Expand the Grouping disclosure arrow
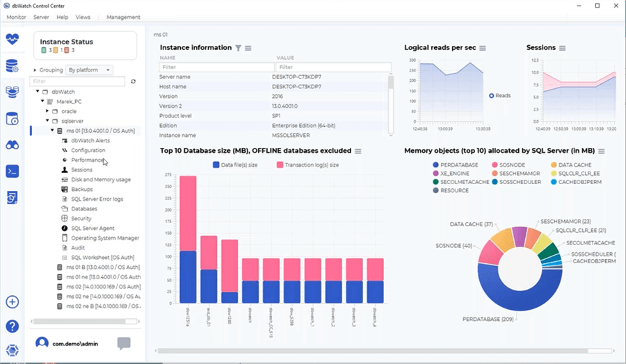626x364 pixels. coord(35,70)
